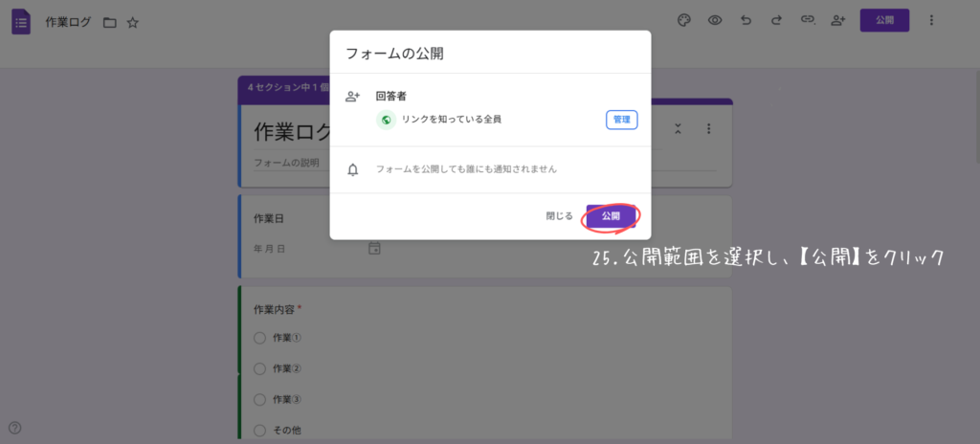Redo the last action
Screen dimensions: 980x444
tap(776, 20)
